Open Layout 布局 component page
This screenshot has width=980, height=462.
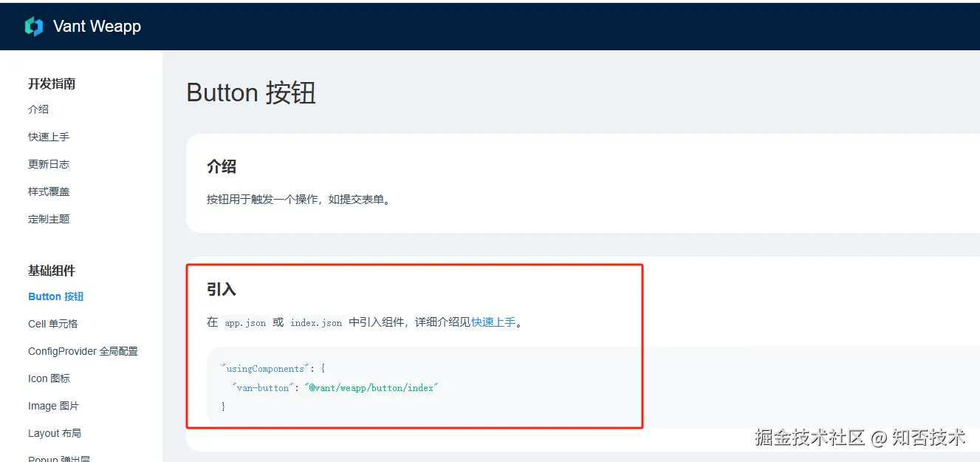[55, 433]
